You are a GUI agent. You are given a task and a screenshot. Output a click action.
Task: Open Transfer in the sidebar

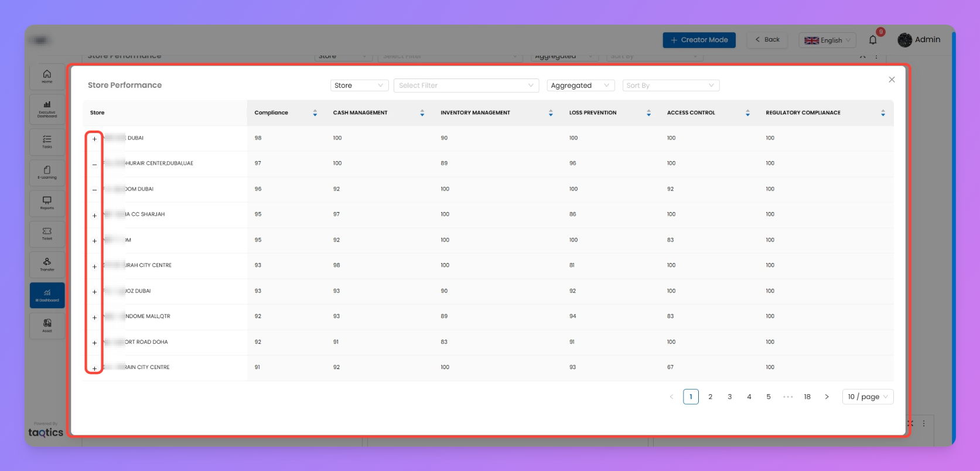47,264
